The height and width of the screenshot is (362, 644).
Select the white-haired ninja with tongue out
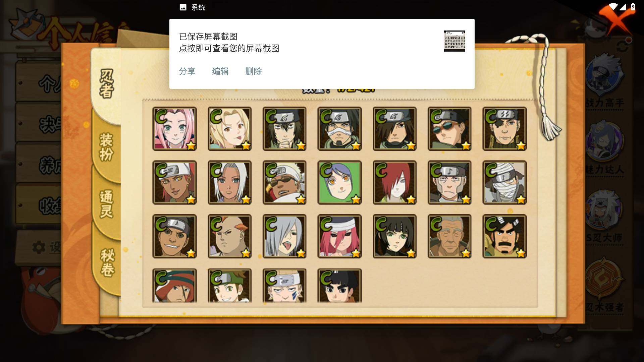click(x=284, y=236)
